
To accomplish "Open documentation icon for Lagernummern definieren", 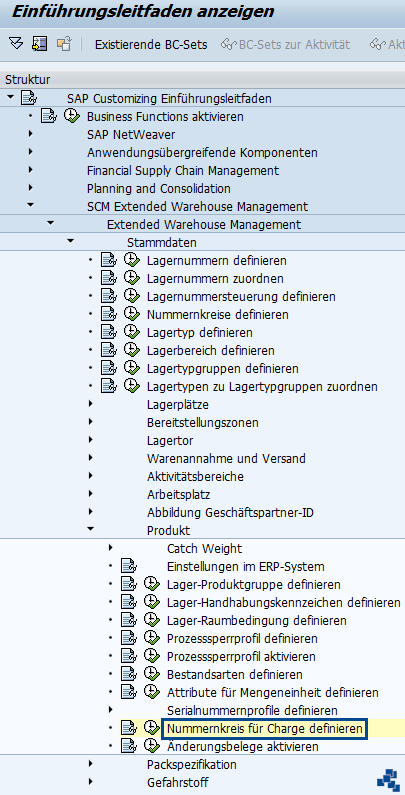I will pos(109,261).
